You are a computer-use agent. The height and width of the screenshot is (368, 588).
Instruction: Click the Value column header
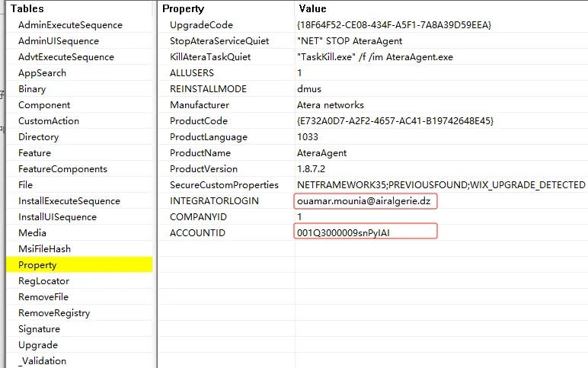pyautogui.click(x=441, y=8)
